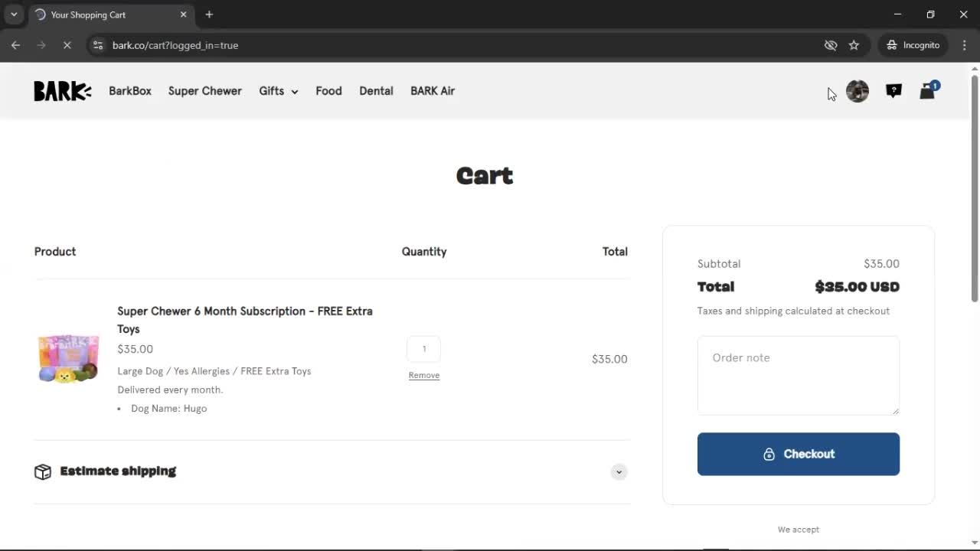Remove the Super Chewer item from cart
Image resolution: width=980 pixels, height=551 pixels.
pyautogui.click(x=423, y=375)
